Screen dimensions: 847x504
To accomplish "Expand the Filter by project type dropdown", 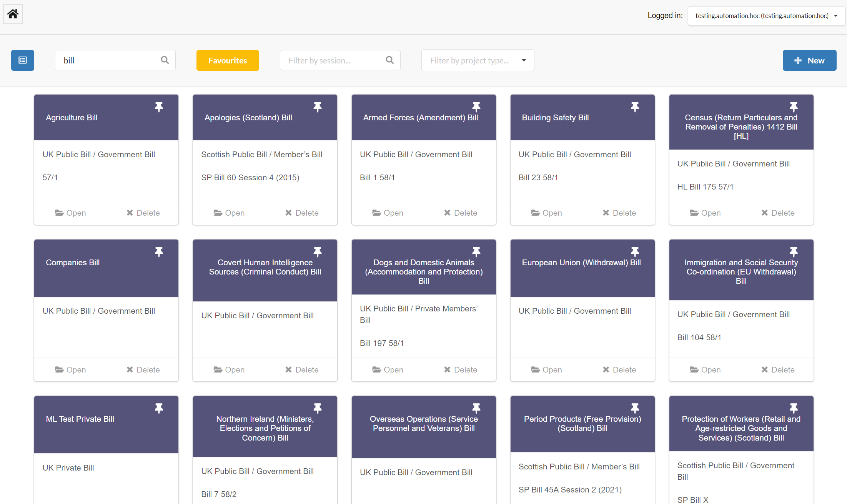I will point(478,60).
